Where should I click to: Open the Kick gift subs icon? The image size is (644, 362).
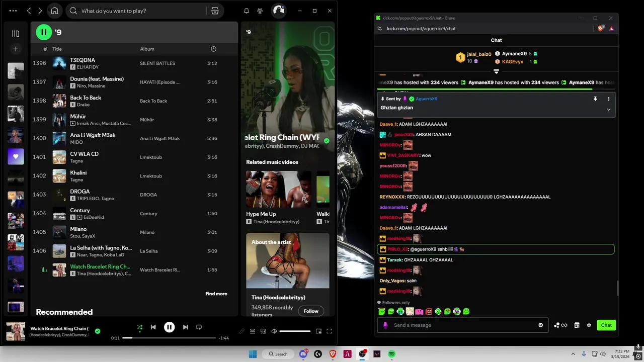click(x=560, y=325)
